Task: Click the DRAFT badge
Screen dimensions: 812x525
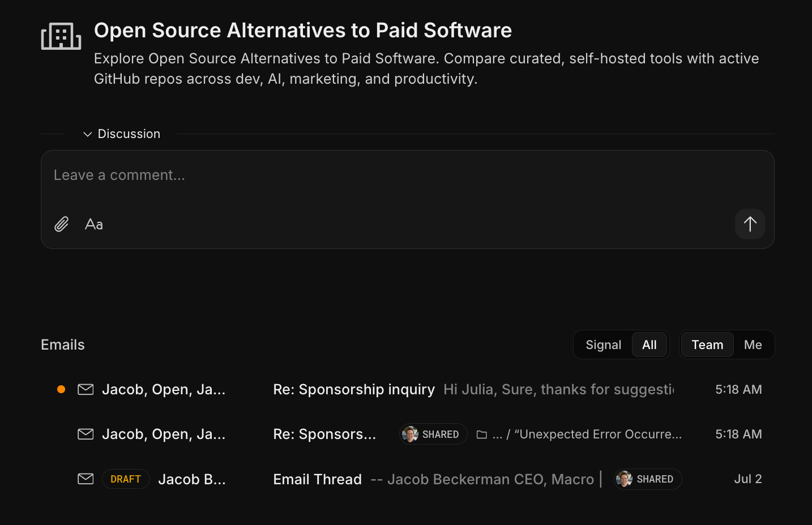Action: click(x=126, y=479)
